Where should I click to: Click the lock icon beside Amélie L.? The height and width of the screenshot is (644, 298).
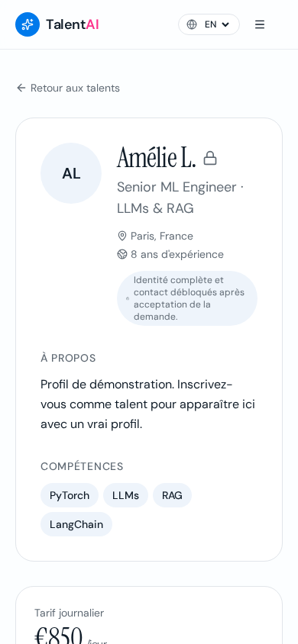(x=210, y=158)
